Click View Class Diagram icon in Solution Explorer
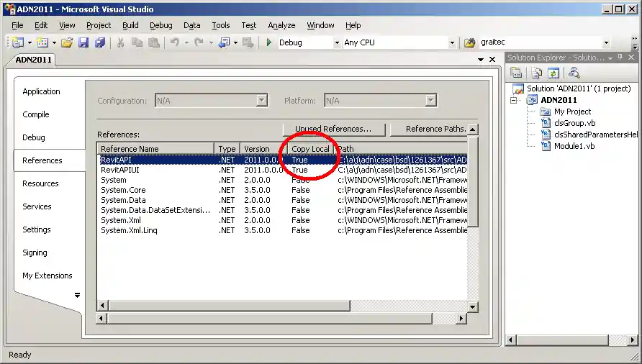 coord(574,73)
